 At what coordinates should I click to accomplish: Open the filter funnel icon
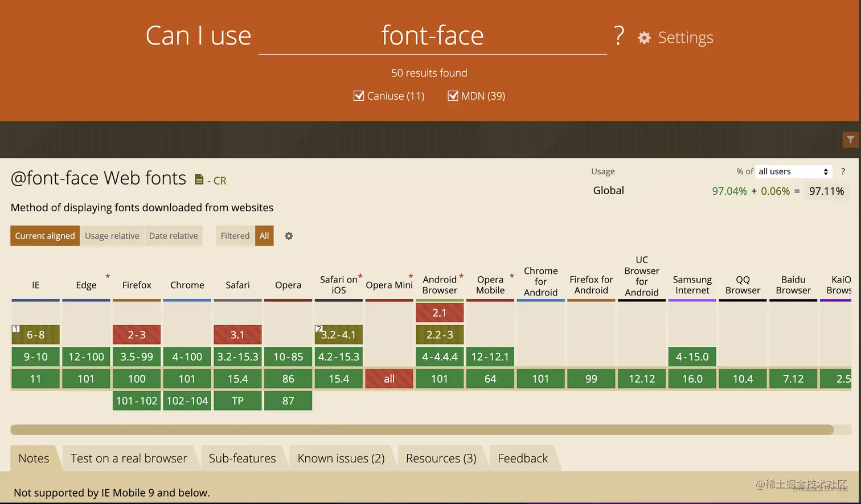[x=850, y=140]
